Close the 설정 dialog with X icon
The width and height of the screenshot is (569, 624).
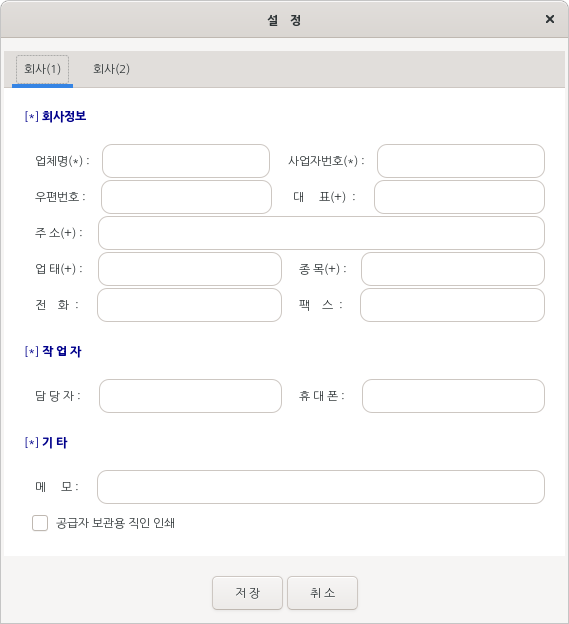[x=550, y=19]
